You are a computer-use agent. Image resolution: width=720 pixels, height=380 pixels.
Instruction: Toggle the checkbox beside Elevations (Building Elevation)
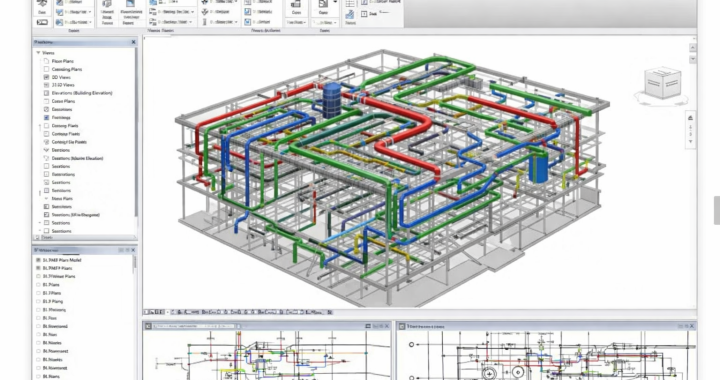(x=46, y=93)
